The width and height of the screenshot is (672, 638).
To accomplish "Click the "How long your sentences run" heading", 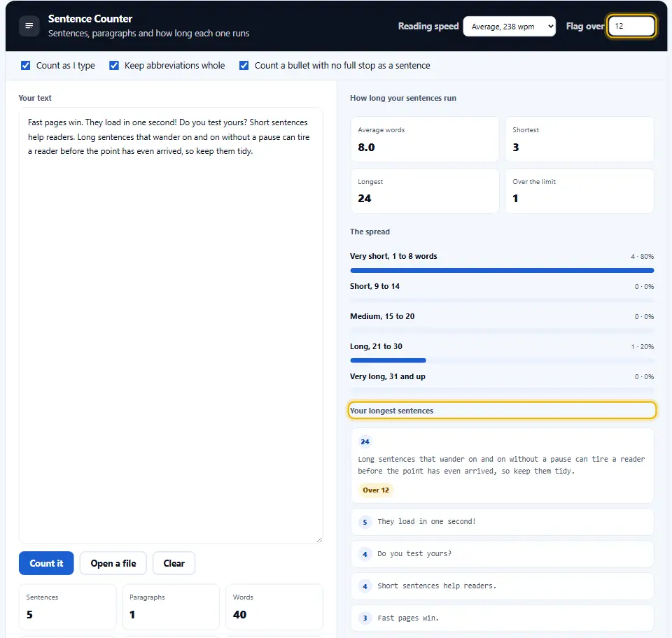I will pos(403,98).
